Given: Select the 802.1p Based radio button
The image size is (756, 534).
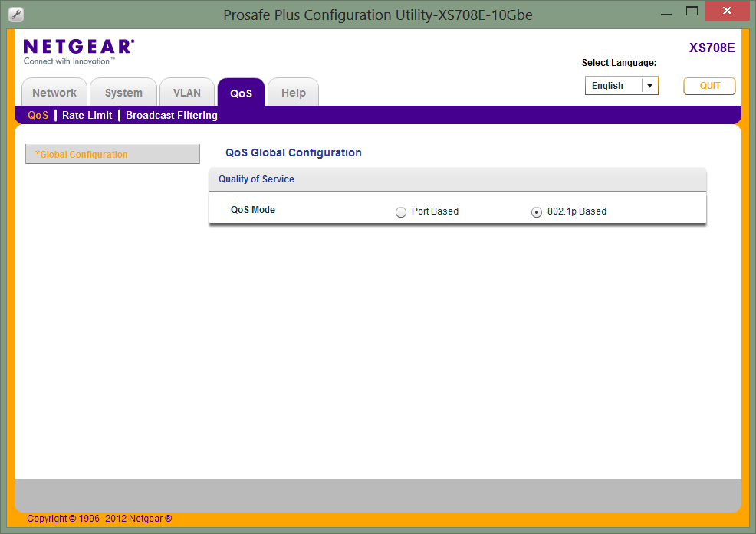Looking at the screenshot, I should pyautogui.click(x=536, y=212).
